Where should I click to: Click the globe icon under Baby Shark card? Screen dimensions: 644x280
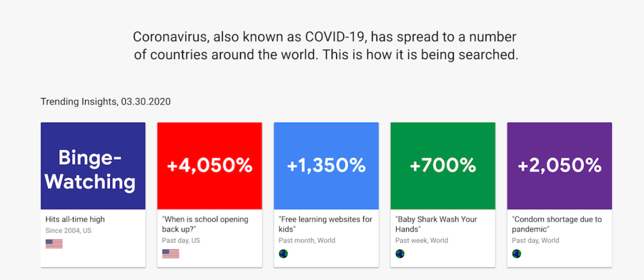[x=400, y=254]
